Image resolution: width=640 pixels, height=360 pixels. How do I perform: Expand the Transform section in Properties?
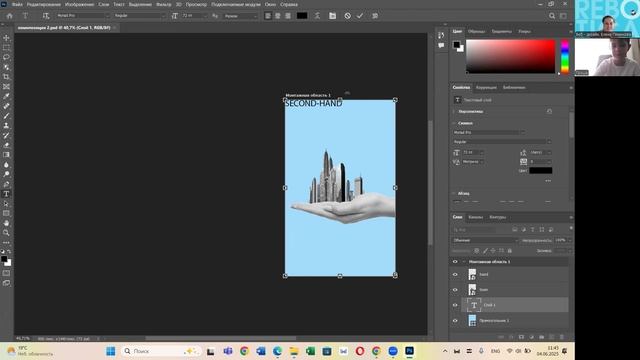[x=454, y=111]
